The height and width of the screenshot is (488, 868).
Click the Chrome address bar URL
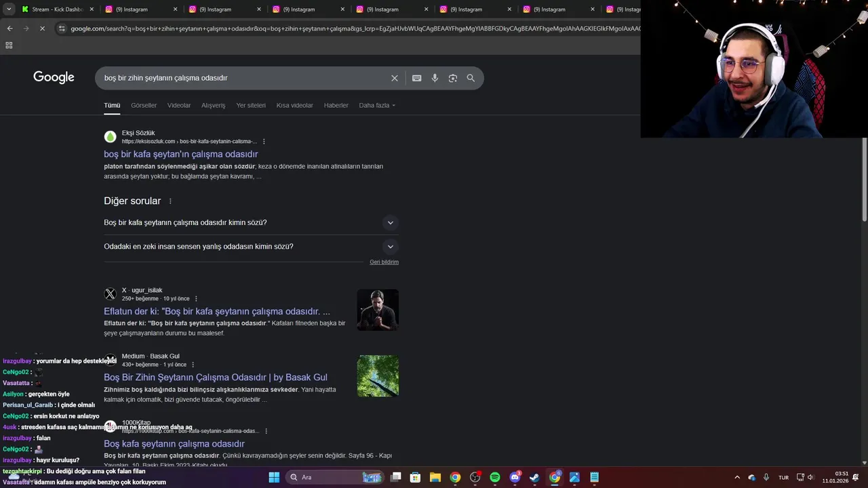click(354, 28)
